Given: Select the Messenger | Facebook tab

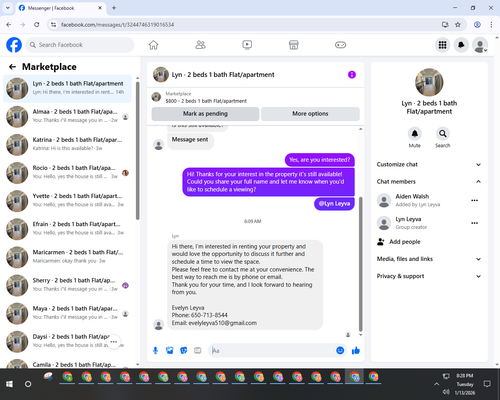Looking at the screenshot, I should pos(61,8).
